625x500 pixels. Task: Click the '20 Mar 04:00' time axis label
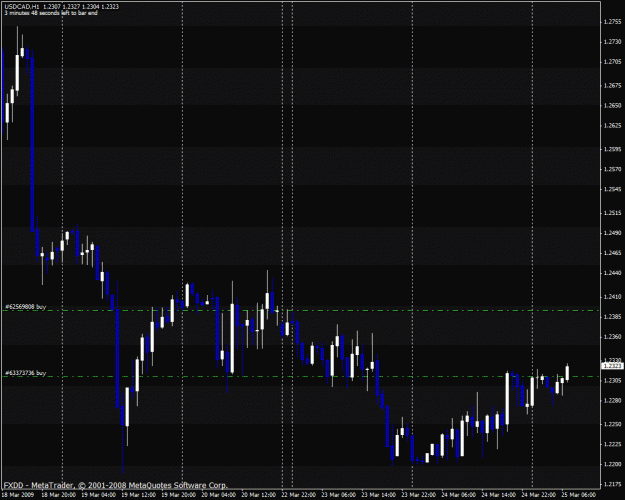pos(218,495)
